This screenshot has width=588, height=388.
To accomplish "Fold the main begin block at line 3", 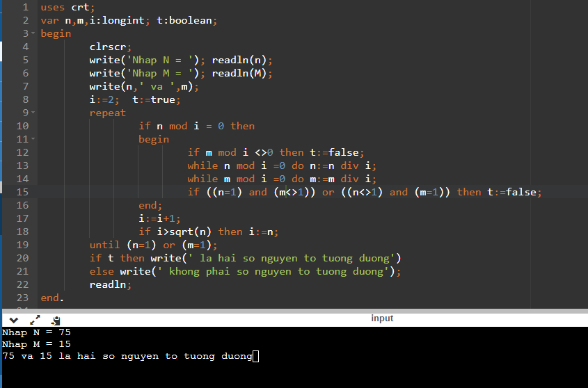I will coord(33,34).
